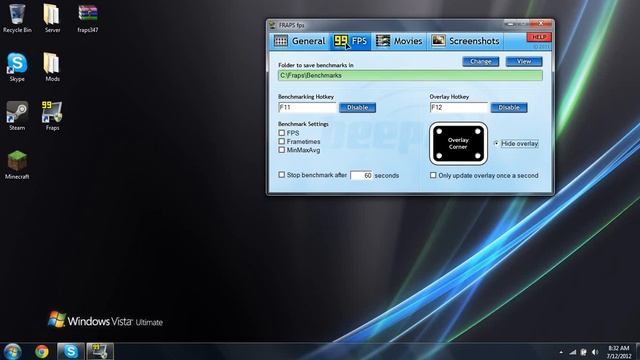
Task: Switch to the FPS tab
Action: [x=350, y=41]
